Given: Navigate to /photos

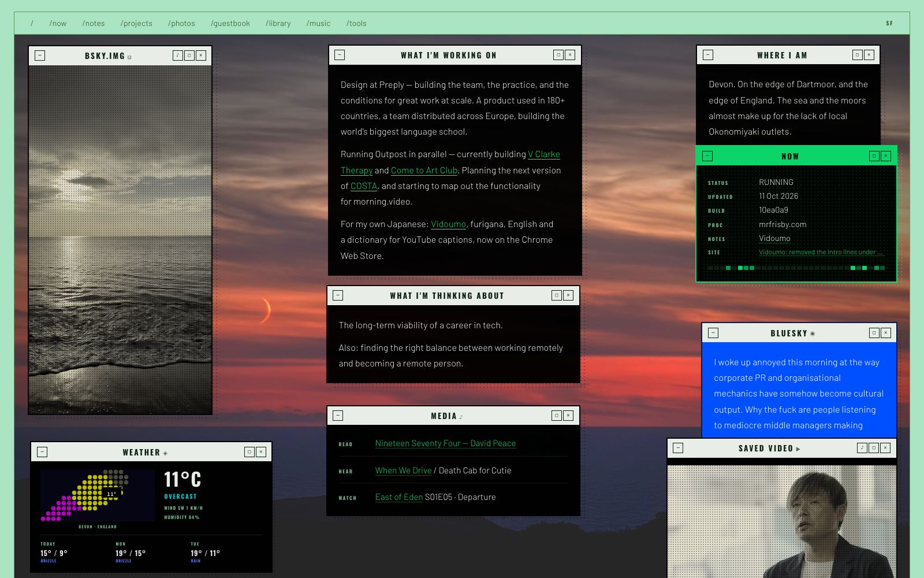Looking at the screenshot, I should pos(181,24).
